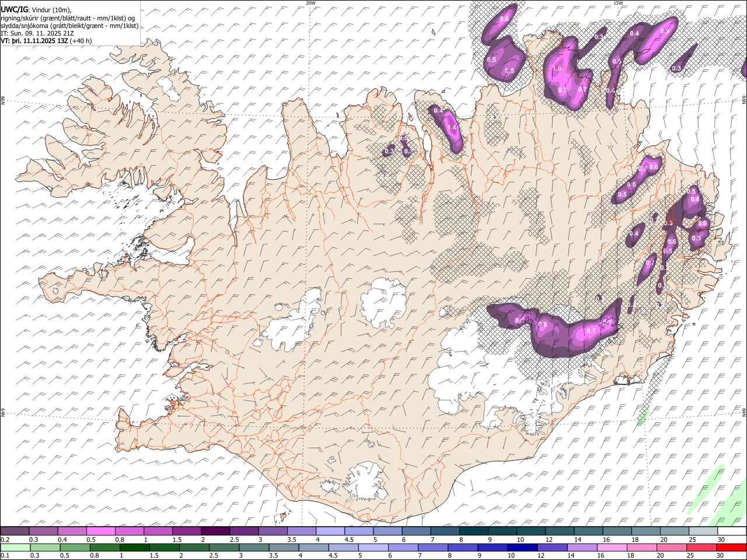747x560 pixels.
Task: Click the '1.4' precipitation value on the map
Action: click(x=451, y=127)
